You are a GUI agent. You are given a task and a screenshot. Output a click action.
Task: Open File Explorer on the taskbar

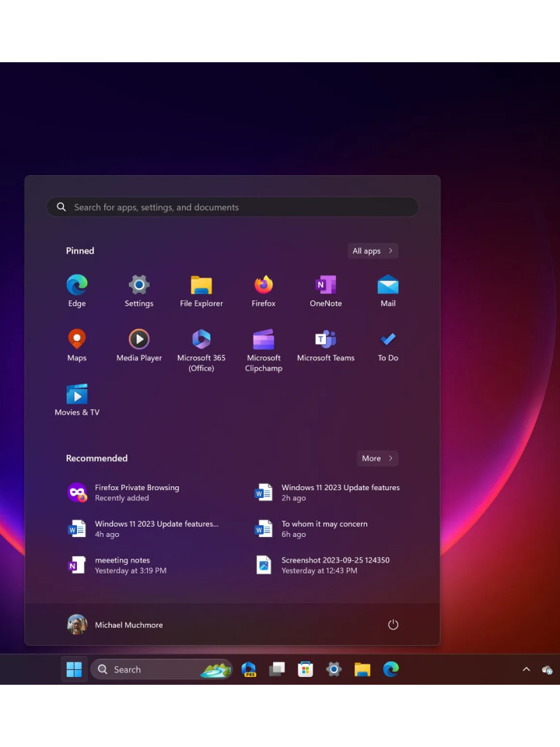tap(362, 669)
